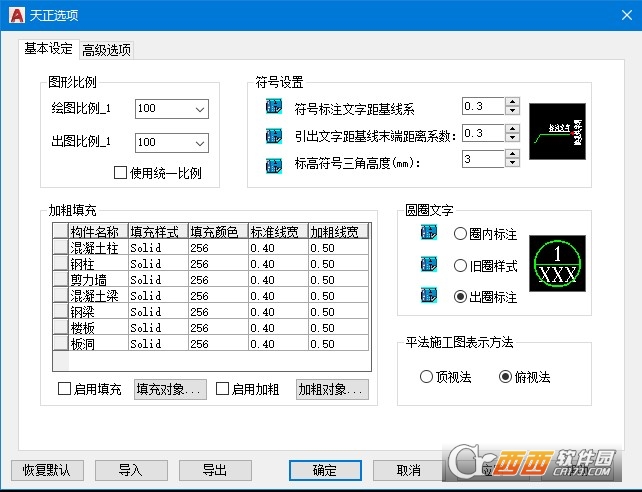This screenshot has height=492, width=642.
Task: Click fill color 256 for 钢柱
Action: (x=218, y=263)
